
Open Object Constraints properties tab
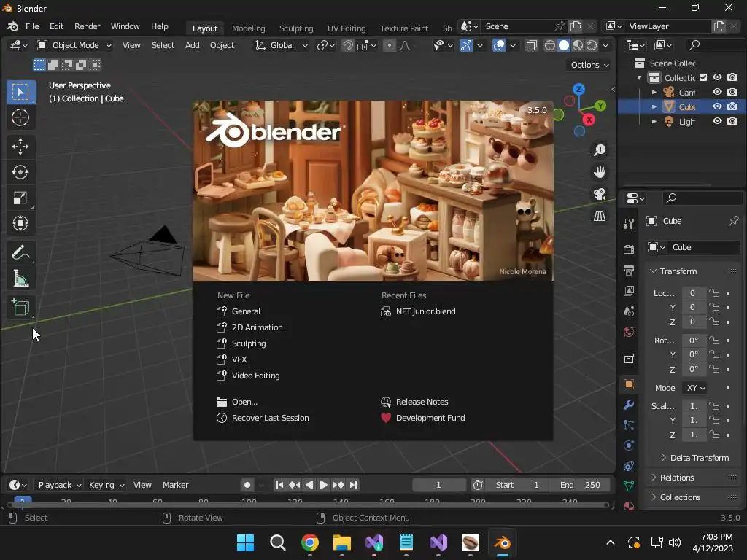point(629,466)
